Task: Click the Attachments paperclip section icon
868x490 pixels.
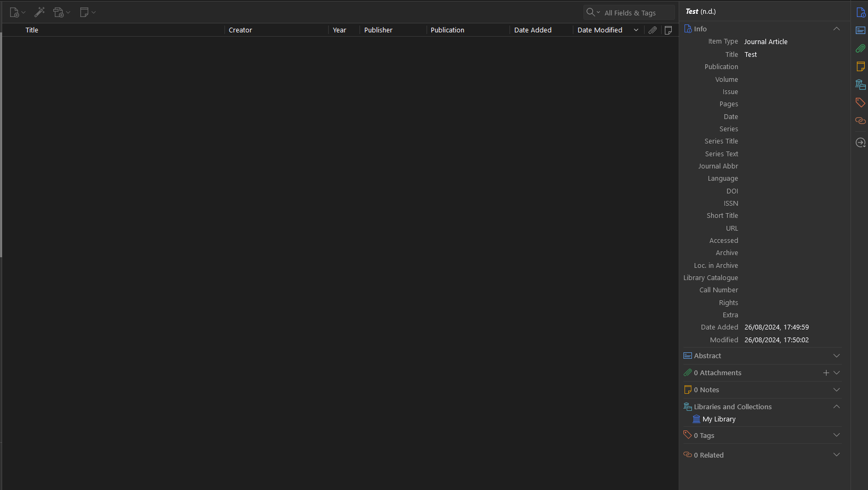Action: point(688,373)
